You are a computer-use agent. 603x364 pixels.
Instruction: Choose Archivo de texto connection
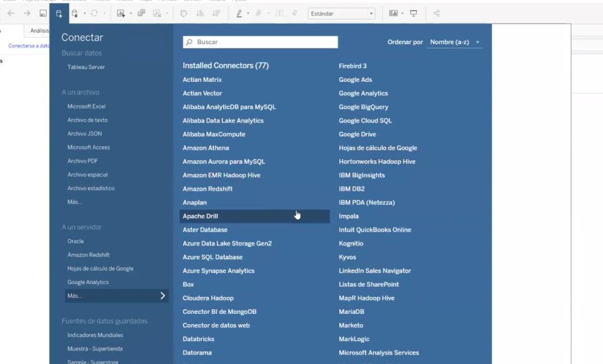coord(88,120)
